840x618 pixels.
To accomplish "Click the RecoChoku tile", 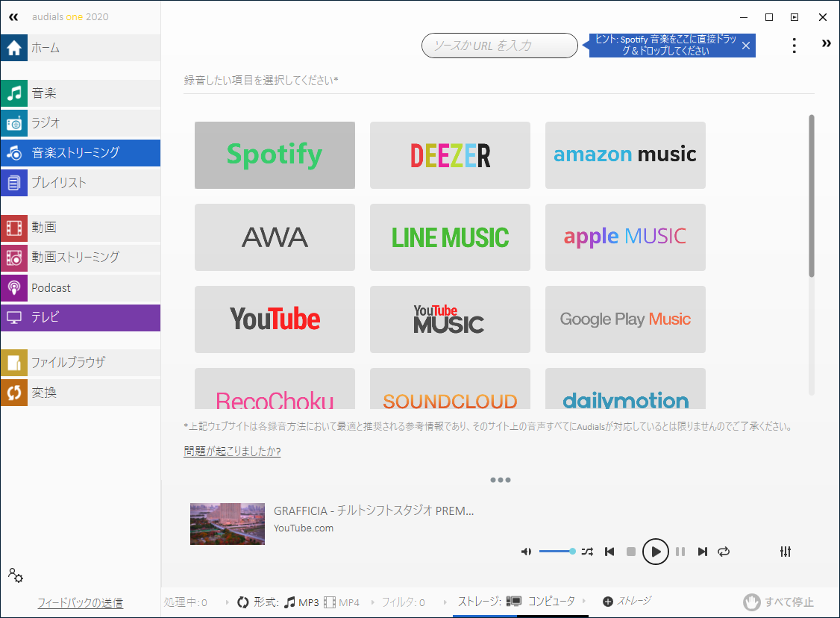I will point(275,389).
